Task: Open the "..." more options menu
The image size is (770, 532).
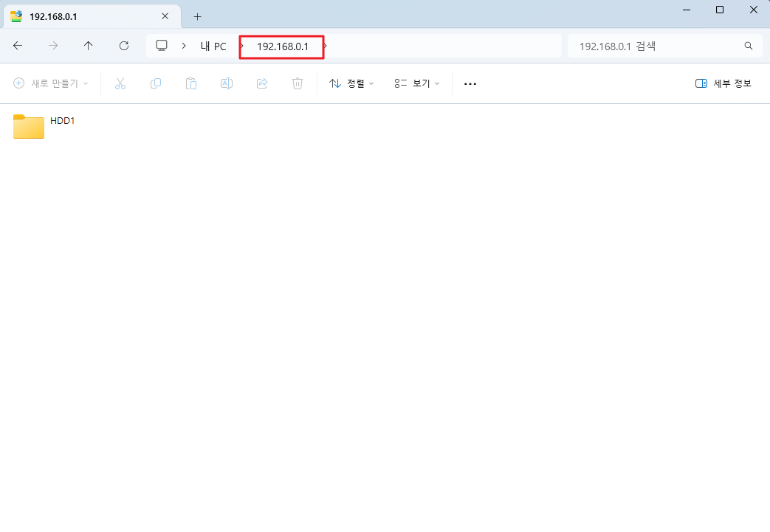Action: 470,83
